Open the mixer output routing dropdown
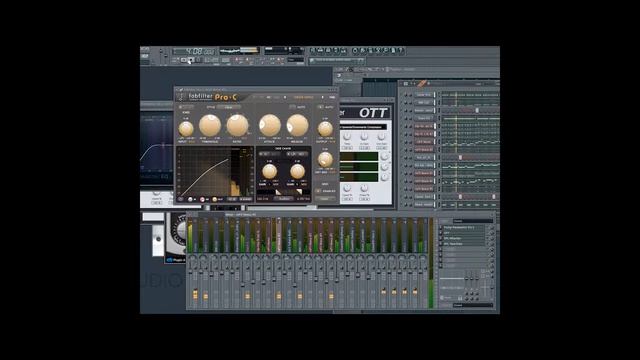This screenshot has height=360, width=640. pos(473,305)
